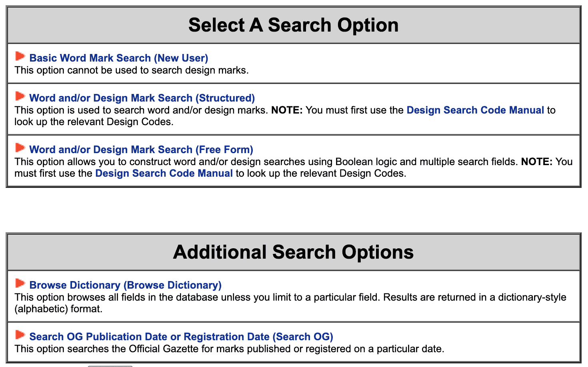Click the description about searching the Official Gazette
The image size is (588, 367).
pyautogui.click(x=229, y=349)
